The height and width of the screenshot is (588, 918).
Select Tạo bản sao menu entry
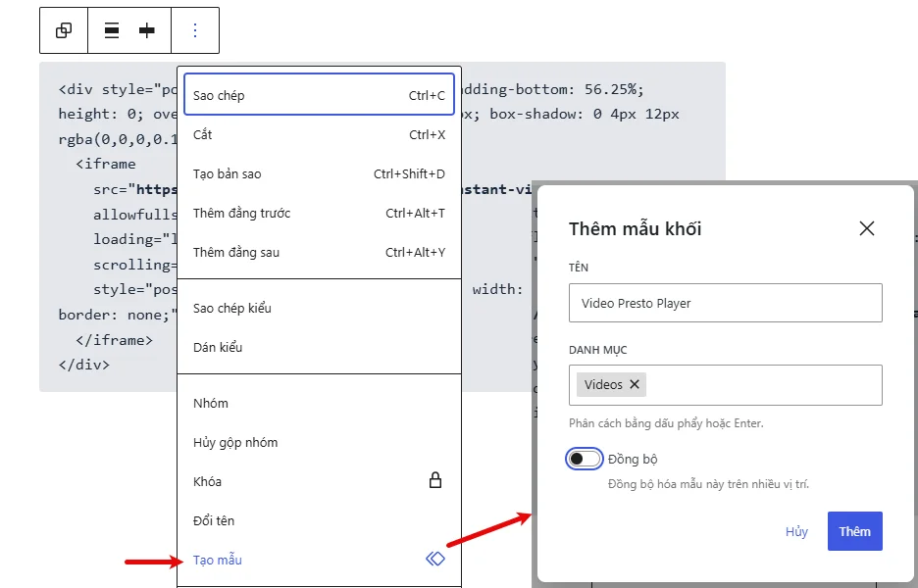pyautogui.click(x=319, y=173)
